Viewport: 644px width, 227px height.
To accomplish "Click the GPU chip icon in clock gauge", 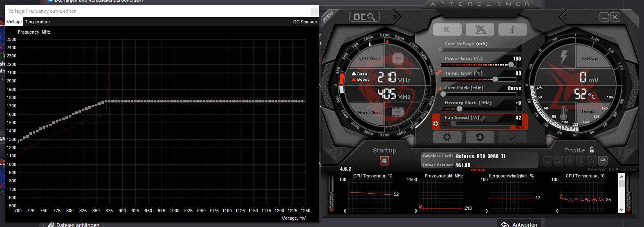I will pyautogui.click(x=397, y=58).
